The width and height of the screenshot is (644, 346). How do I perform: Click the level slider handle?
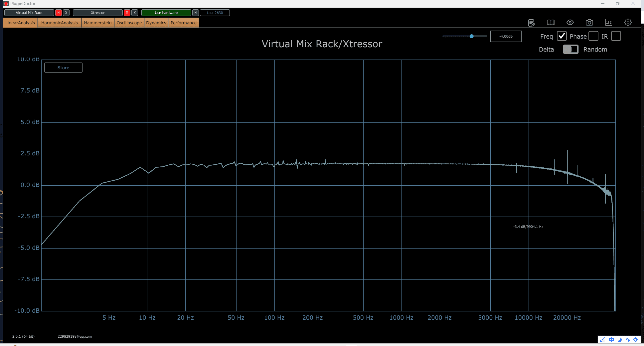[x=472, y=36]
